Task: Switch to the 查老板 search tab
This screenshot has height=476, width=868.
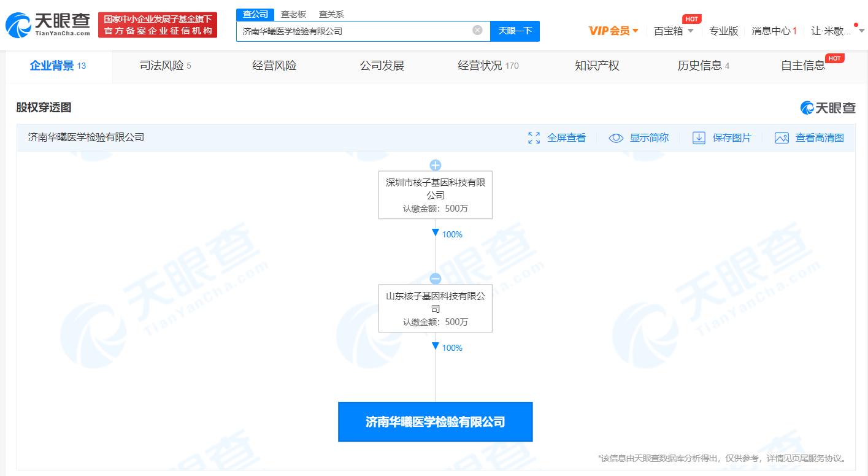Action: (x=293, y=13)
